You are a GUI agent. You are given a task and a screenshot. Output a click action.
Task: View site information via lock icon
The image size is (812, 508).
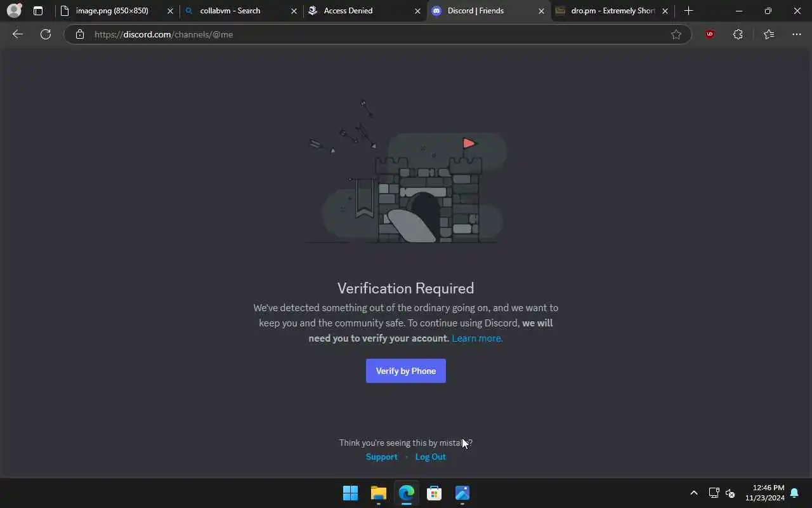coord(80,34)
